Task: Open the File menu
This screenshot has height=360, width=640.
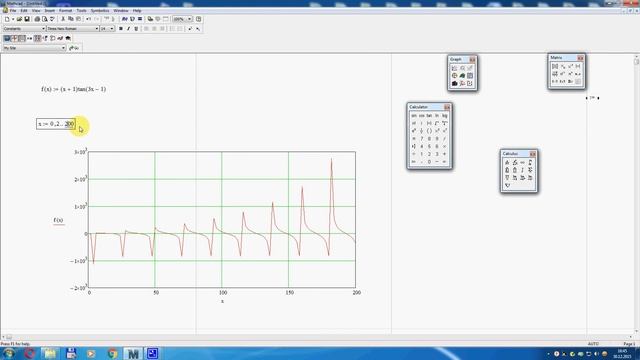Action: (13, 11)
